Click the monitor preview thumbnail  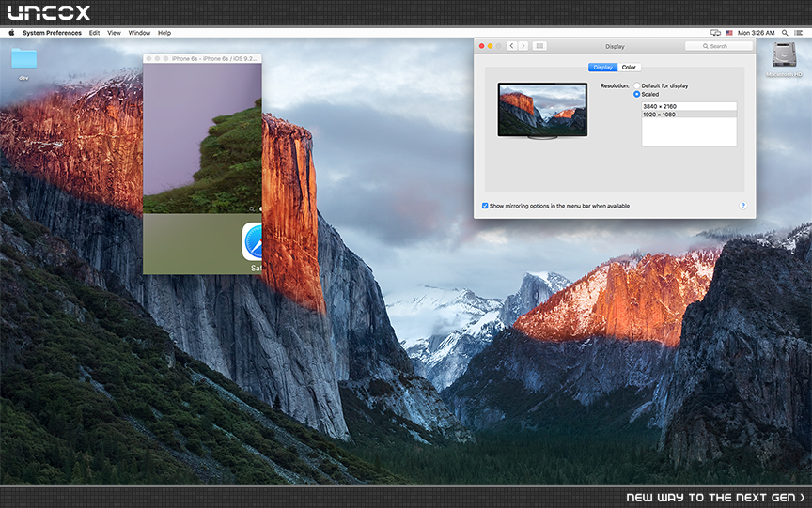[x=542, y=110]
